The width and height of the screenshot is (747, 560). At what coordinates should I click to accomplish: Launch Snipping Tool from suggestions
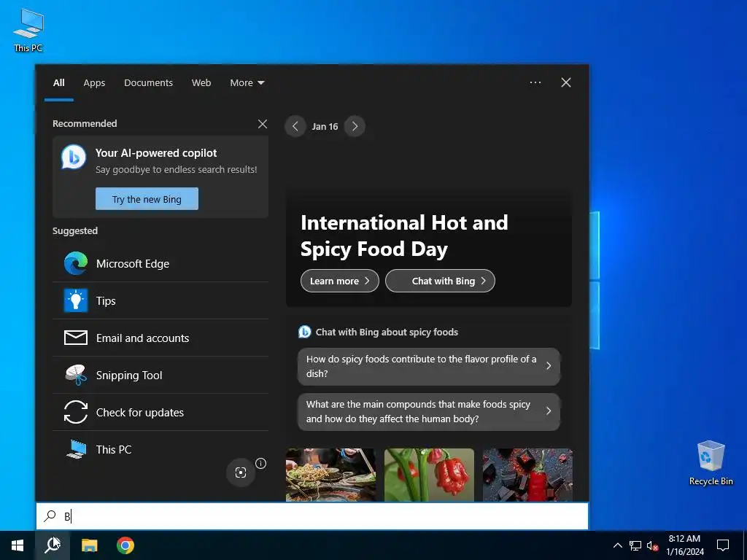coord(160,376)
